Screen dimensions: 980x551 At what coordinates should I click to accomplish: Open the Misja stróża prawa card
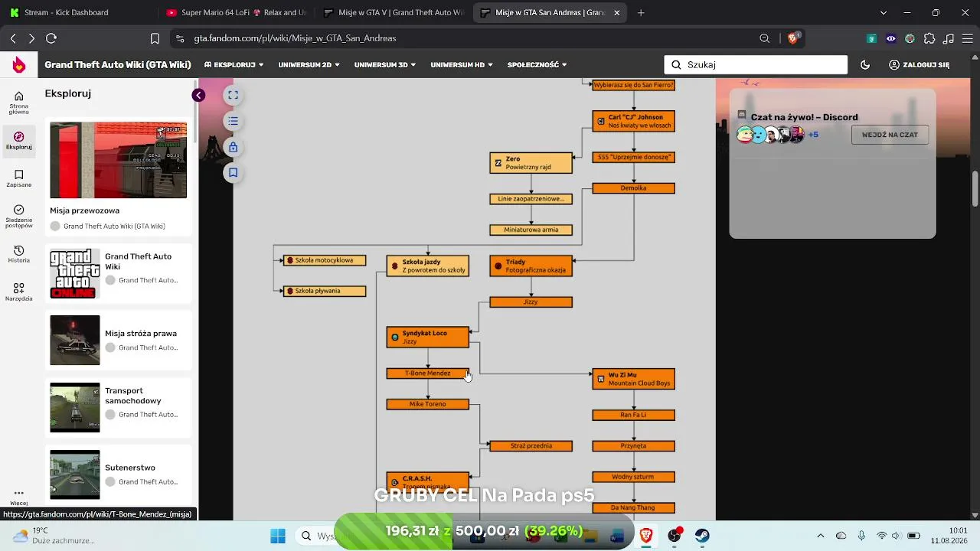[x=119, y=341]
